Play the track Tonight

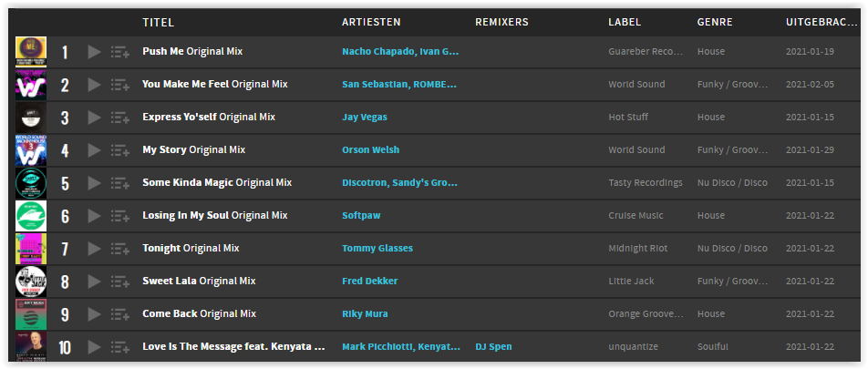point(94,249)
